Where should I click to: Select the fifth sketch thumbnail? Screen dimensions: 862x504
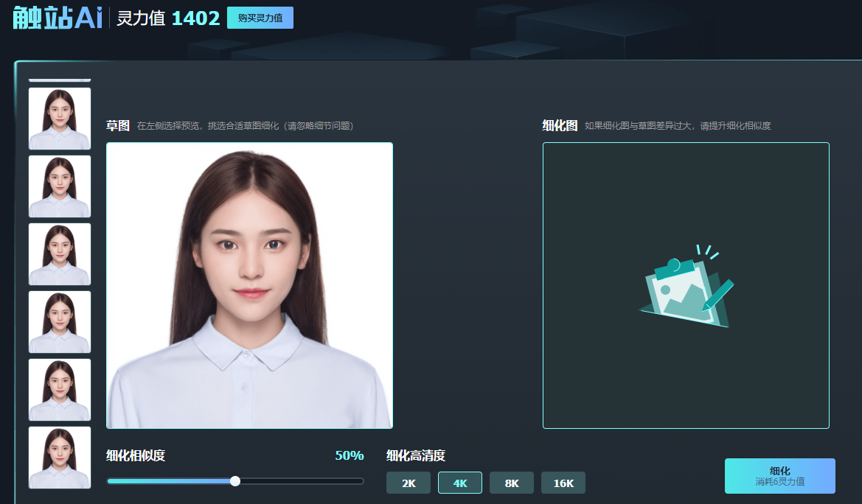(59, 390)
